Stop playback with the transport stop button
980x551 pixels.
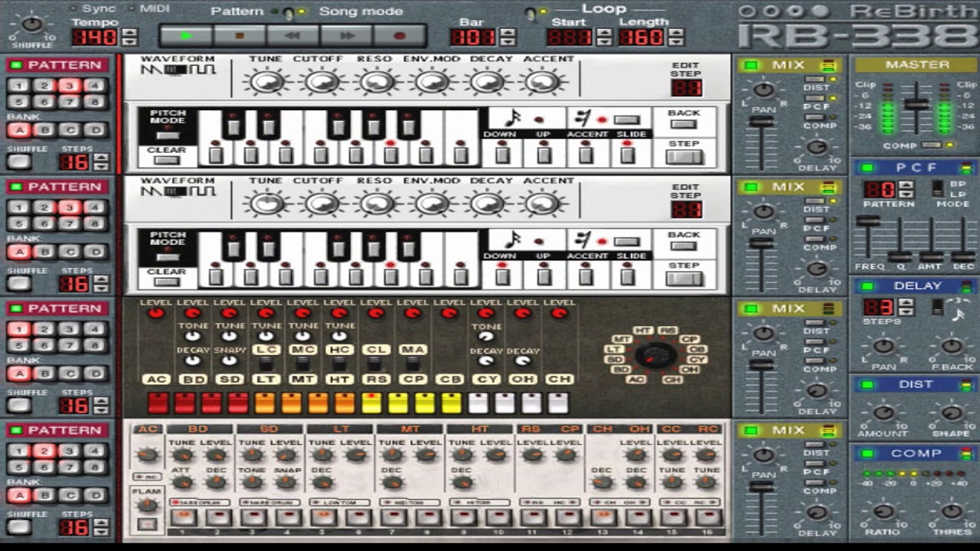tap(240, 36)
